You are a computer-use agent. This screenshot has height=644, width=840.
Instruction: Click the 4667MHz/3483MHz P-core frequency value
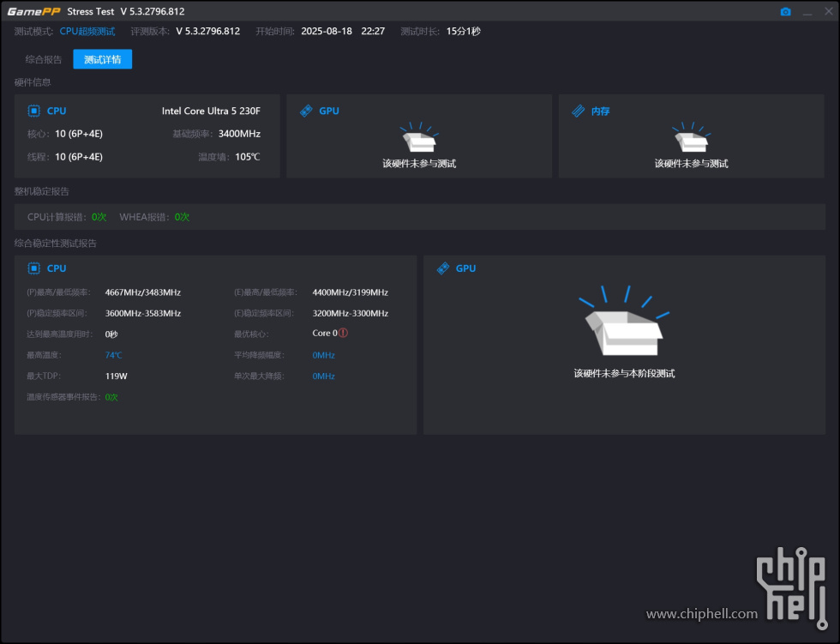[x=143, y=292]
